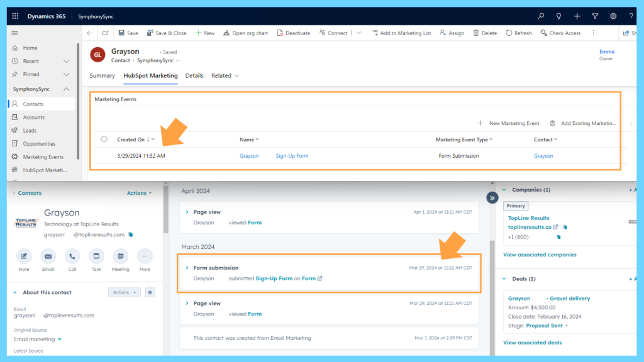This screenshot has height=362, width=644.
Task: Expand the Connect dropdown chevron
Action: tap(359, 33)
